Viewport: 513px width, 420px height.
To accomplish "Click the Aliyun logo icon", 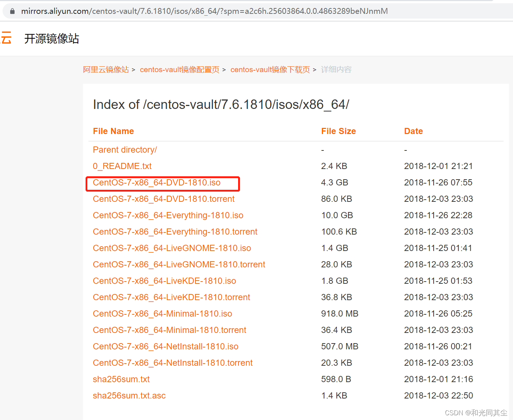I will (x=6, y=38).
